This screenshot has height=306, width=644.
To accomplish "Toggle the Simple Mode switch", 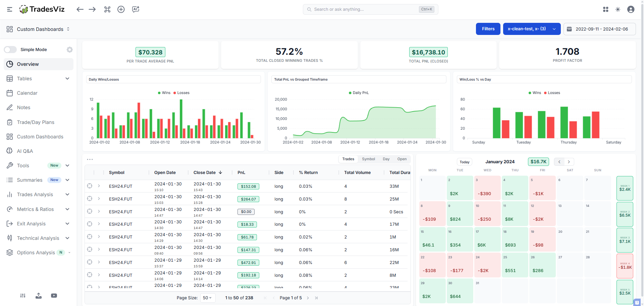I will (x=10, y=50).
